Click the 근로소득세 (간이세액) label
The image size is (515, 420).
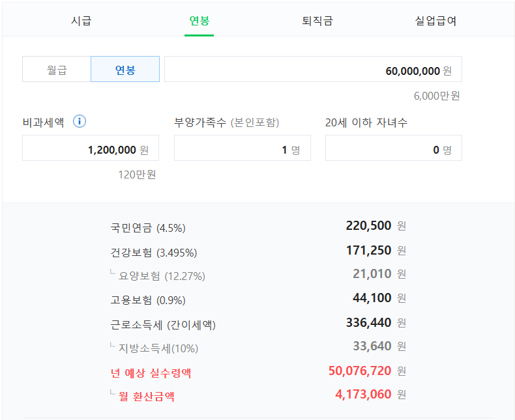point(163,325)
